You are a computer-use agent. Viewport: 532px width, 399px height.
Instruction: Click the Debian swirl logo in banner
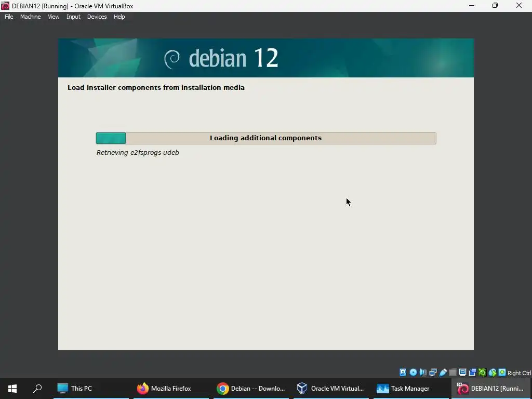172,59
